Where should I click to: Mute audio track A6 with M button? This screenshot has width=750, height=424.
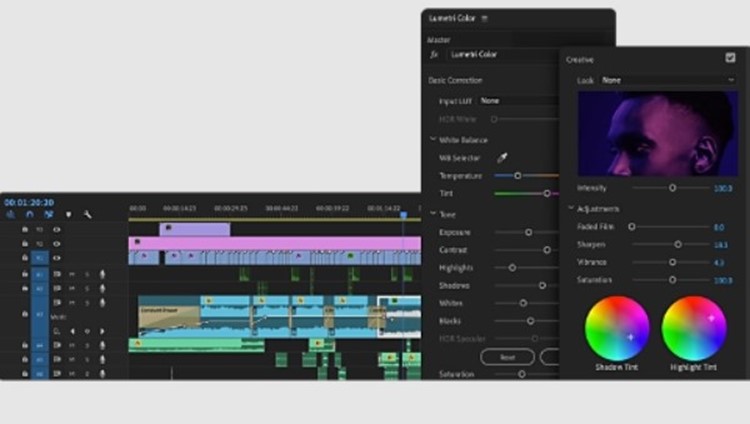72,373
